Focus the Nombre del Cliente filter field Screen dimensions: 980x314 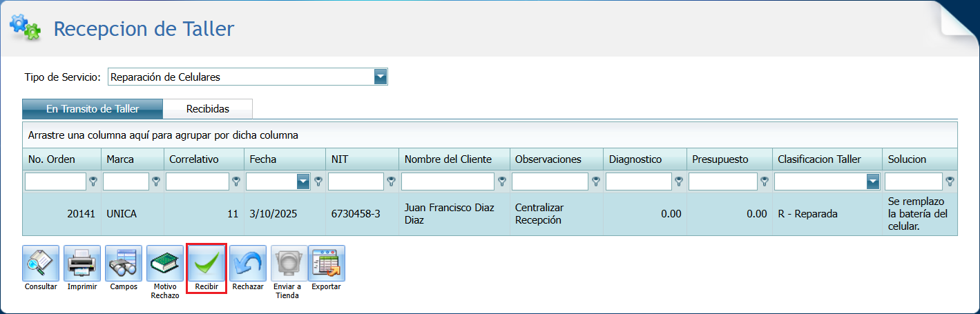tap(448, 181)
